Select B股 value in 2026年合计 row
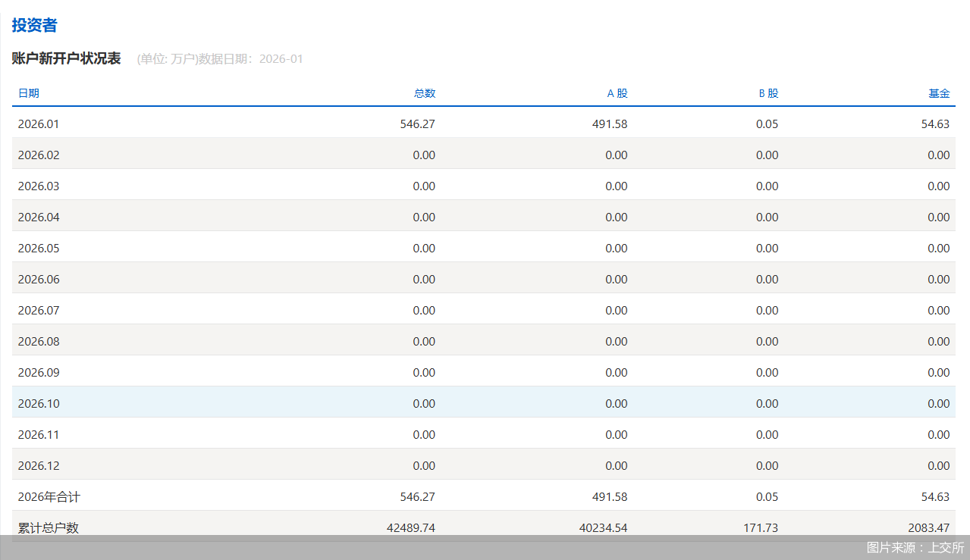 click(x=768, y=496)
